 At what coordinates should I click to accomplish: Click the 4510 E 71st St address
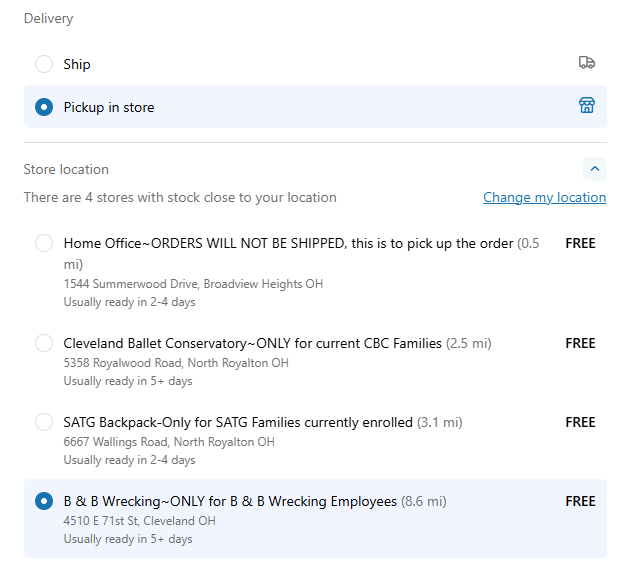139,521
